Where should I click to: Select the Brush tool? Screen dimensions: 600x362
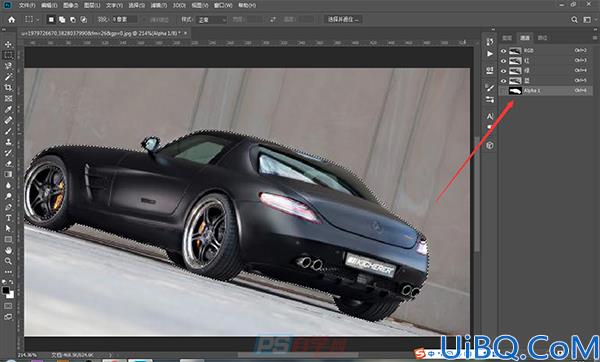click(x=8, y=131)
